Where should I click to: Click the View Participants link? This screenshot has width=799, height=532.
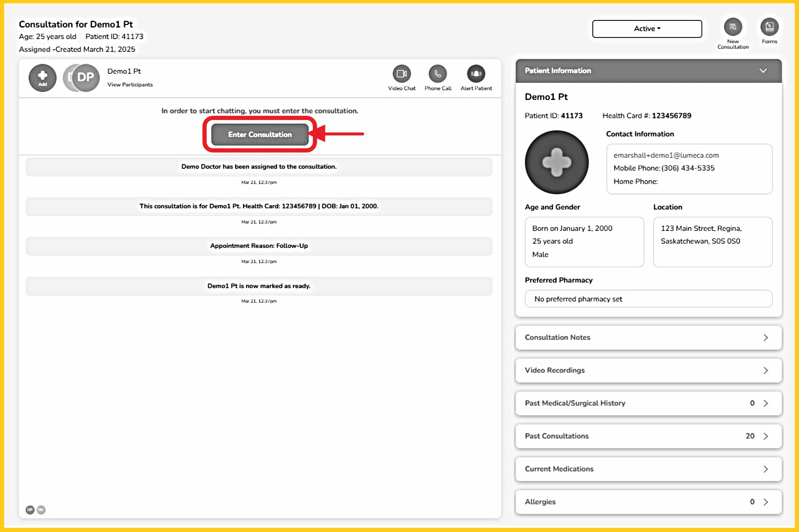click(x=130, y=85)
